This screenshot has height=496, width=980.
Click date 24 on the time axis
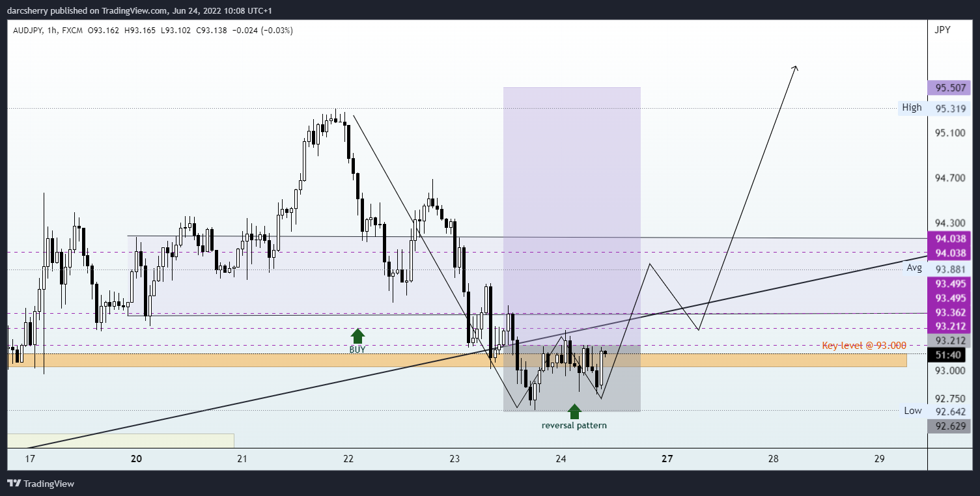tap(561, 459)
